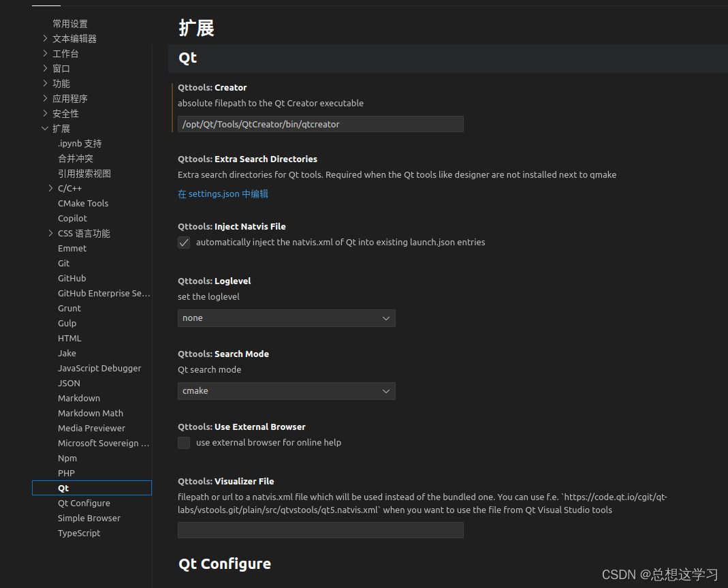
Task: Uncheck automatically inject natvis.xml option
Action: click(x=183, y=242)
